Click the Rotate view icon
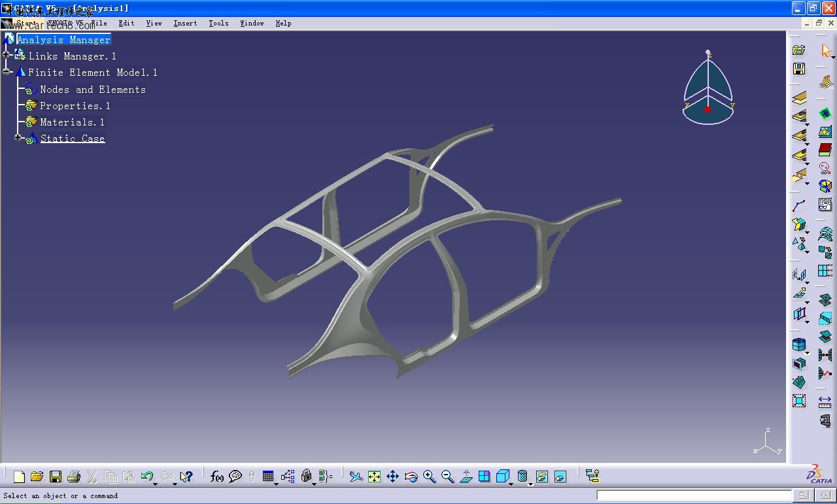The height and width of the screenshot is (504, 837). click(411, 477)
